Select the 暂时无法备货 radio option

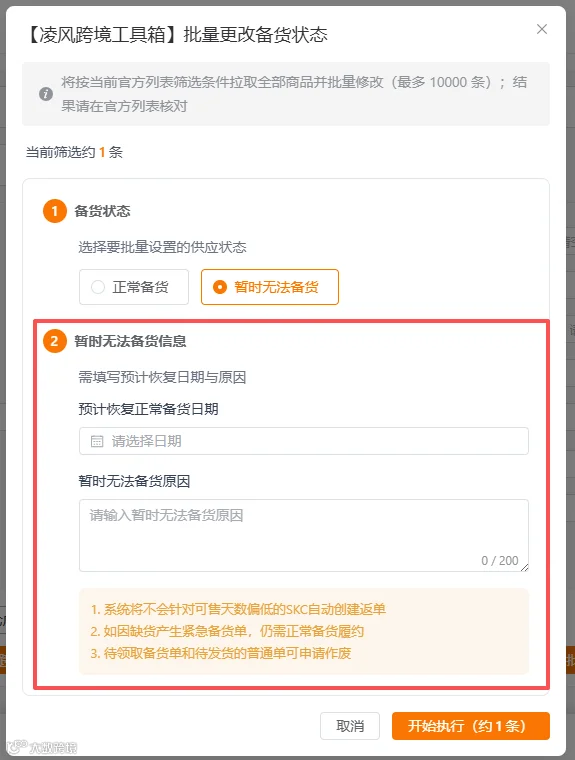click(x=270, y=287)
